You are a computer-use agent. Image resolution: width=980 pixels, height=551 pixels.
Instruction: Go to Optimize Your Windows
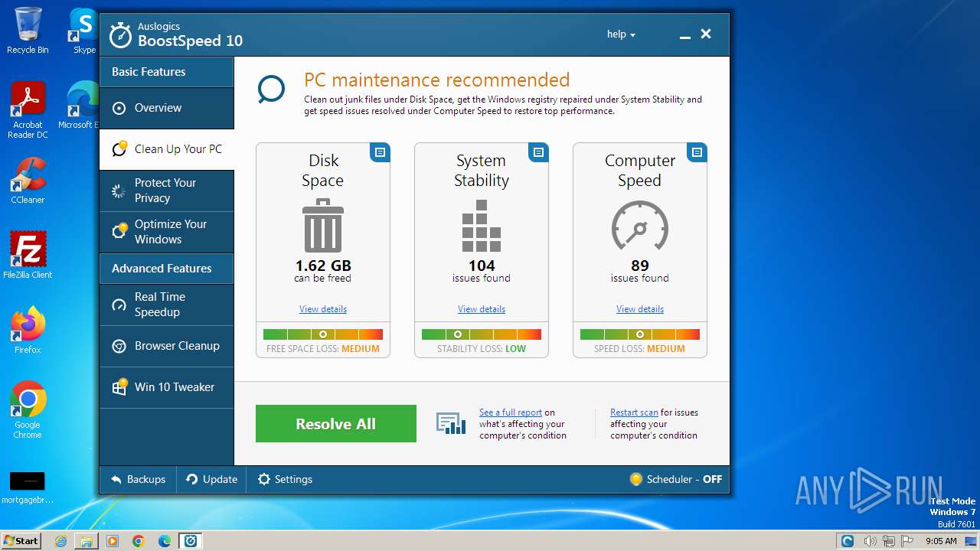(166, 232)
